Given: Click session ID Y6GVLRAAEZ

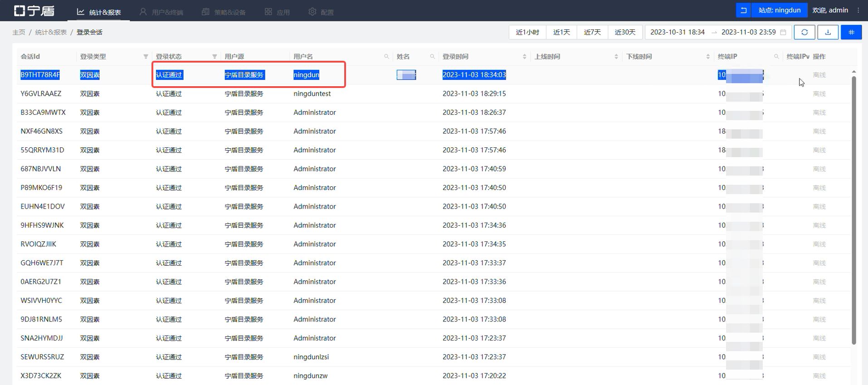Looking at the screenshot, I should pyautogui.click(x=41, y=94).
